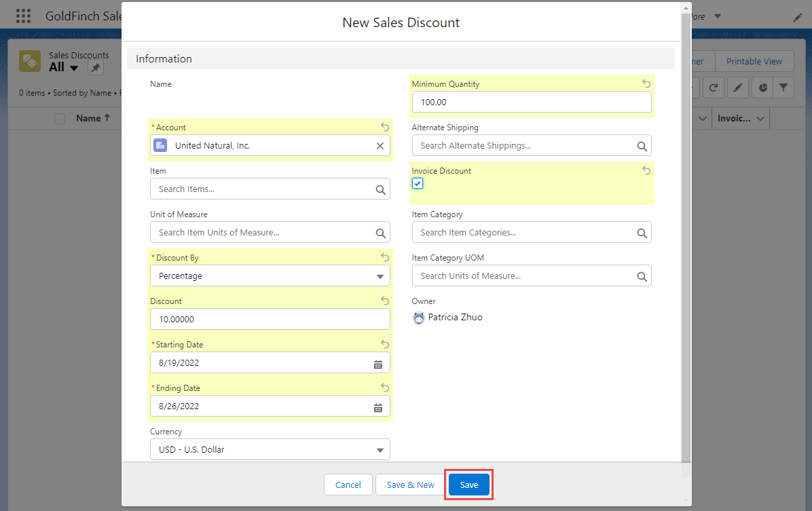Undo the Invoice Discount change
The height and width of the screenshot is (511, 812).
tap(646, 170)
